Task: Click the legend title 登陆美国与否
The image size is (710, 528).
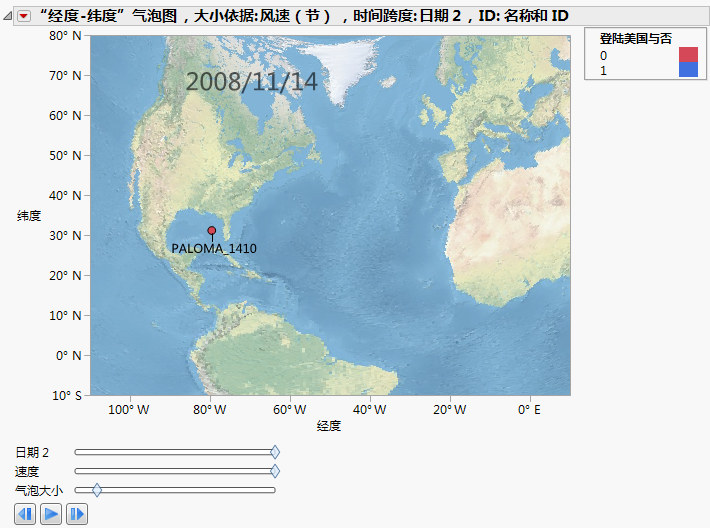Action: [635, 38]
